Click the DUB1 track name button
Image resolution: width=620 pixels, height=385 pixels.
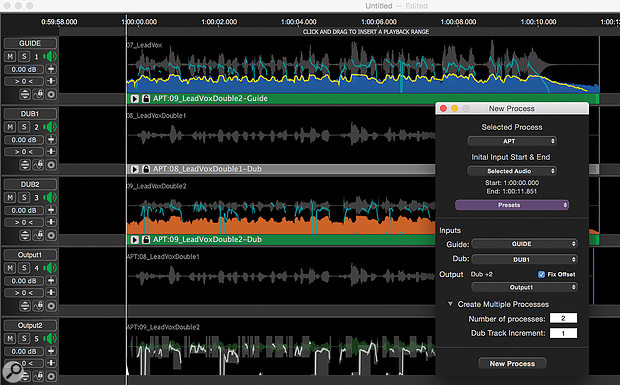pyautogui.click(x=30, y=114)
